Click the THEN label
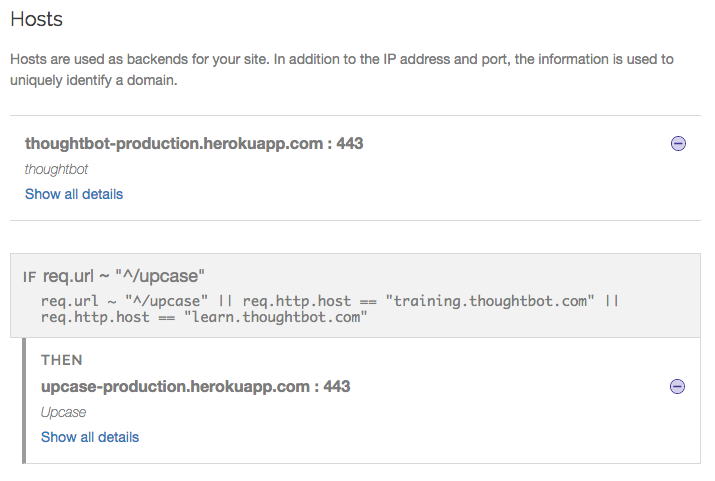The image size is (715, 481). (x=62, y=360)
